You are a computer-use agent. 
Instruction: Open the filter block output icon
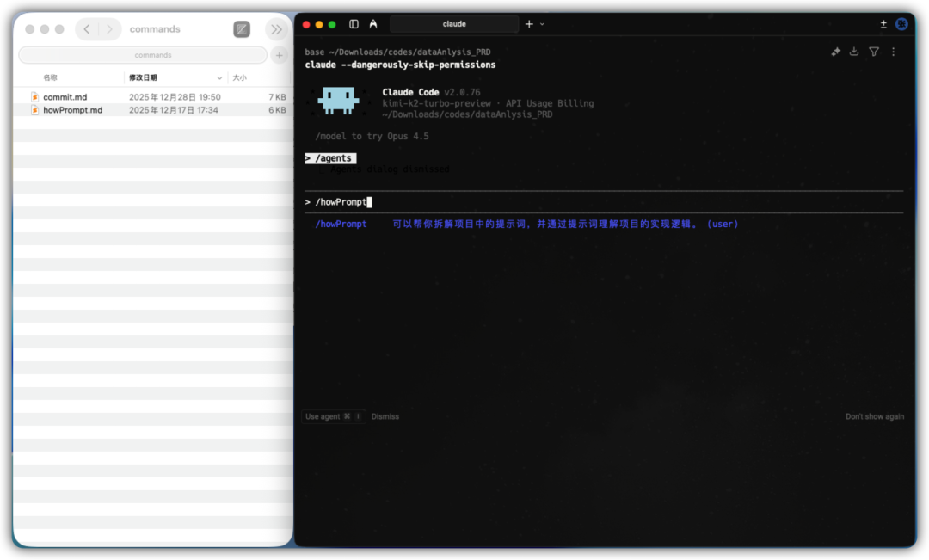(x=874, y=52)
